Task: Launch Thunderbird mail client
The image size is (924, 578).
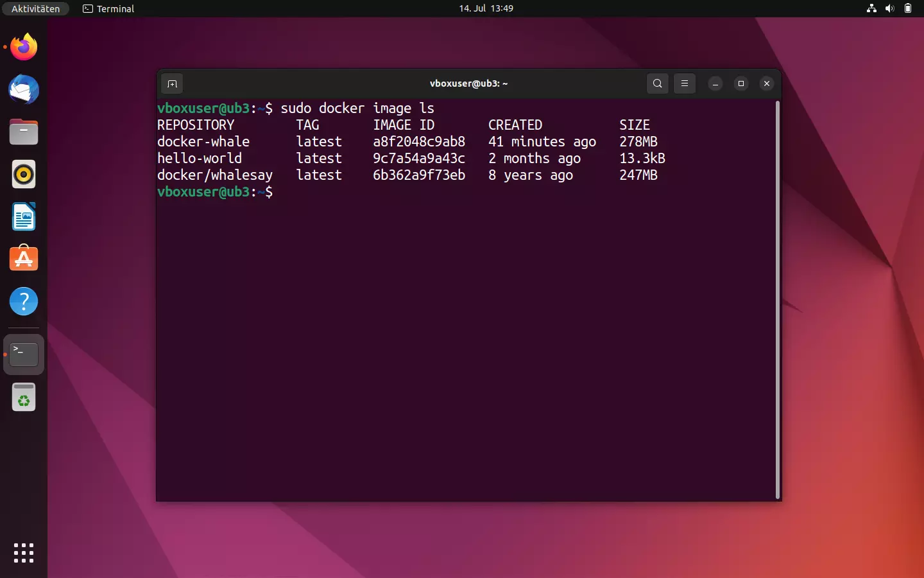Action: tap(23, 90)
